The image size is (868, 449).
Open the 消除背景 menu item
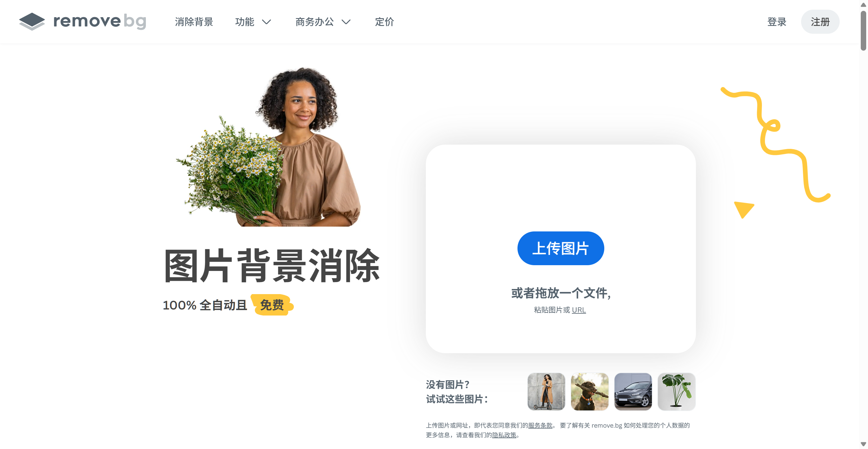tap(194, 22)
